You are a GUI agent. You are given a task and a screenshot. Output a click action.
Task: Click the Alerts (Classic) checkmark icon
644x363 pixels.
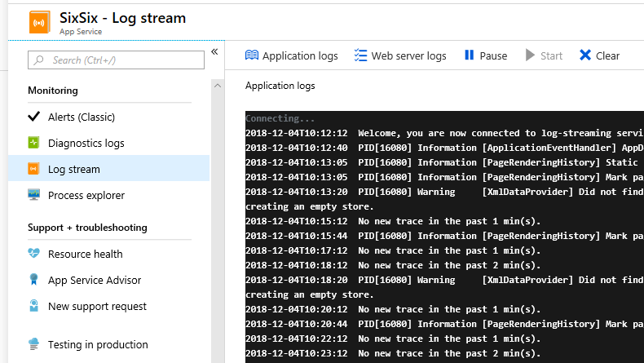(33, 117)
